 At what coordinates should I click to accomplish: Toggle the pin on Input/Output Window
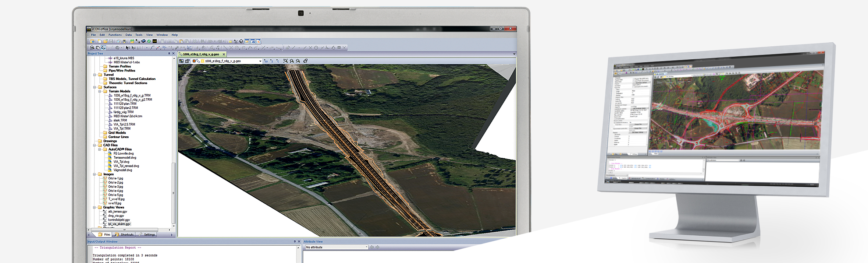[x=295, y=242]
